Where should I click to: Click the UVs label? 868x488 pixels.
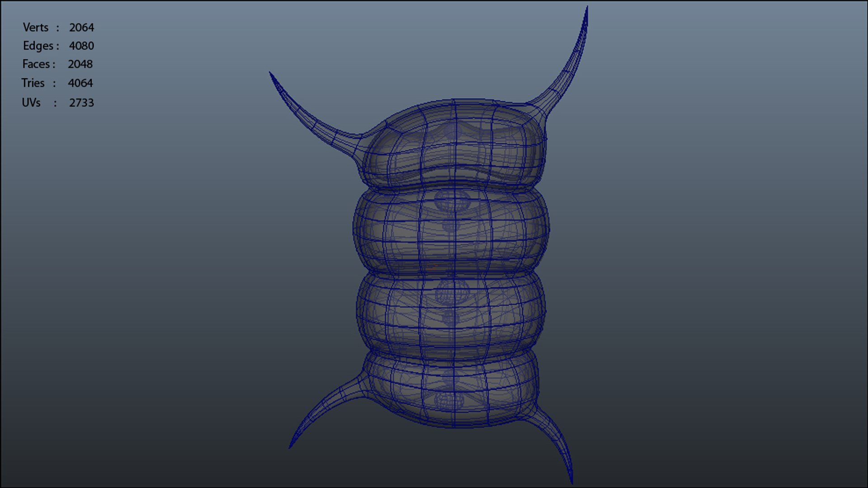[31, 103]
